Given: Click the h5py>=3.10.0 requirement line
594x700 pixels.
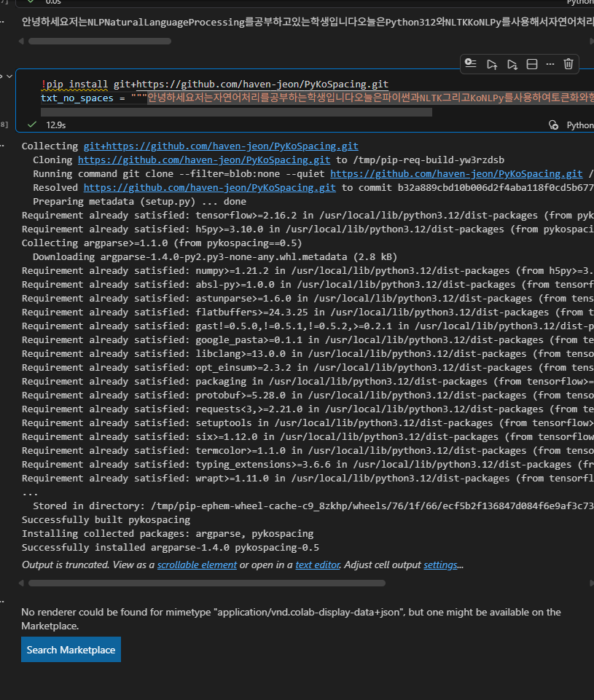Looking at the screenshot, I should click(308, 229).
